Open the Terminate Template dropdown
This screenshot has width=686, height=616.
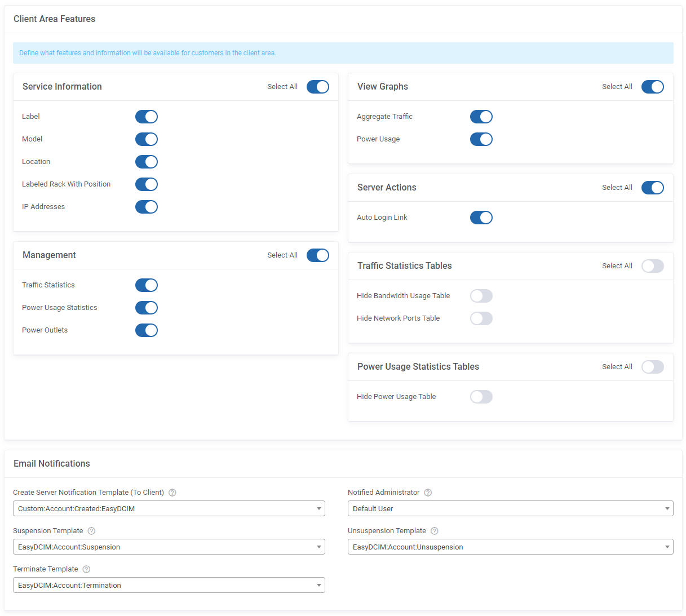(x=169, y=585)
